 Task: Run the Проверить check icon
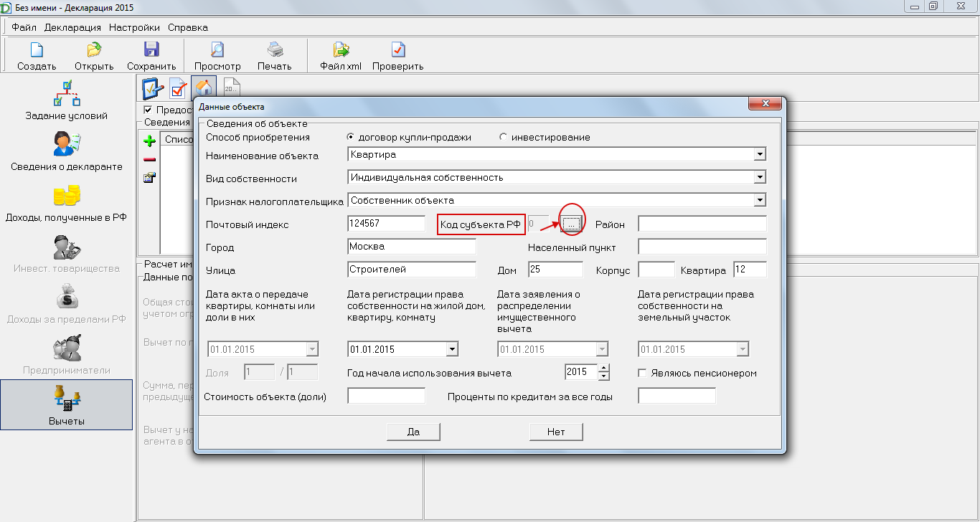point(398,50)
